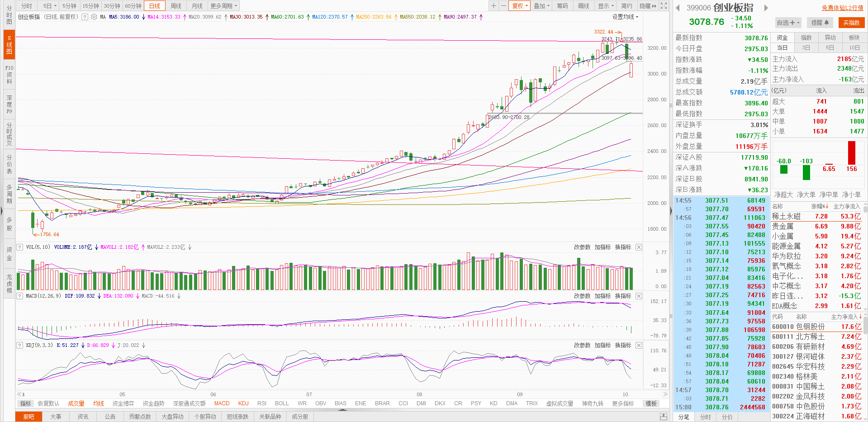868x422 pixels.
Task: Expand the 复权 dropdown
Action: [x=520, y=6]
